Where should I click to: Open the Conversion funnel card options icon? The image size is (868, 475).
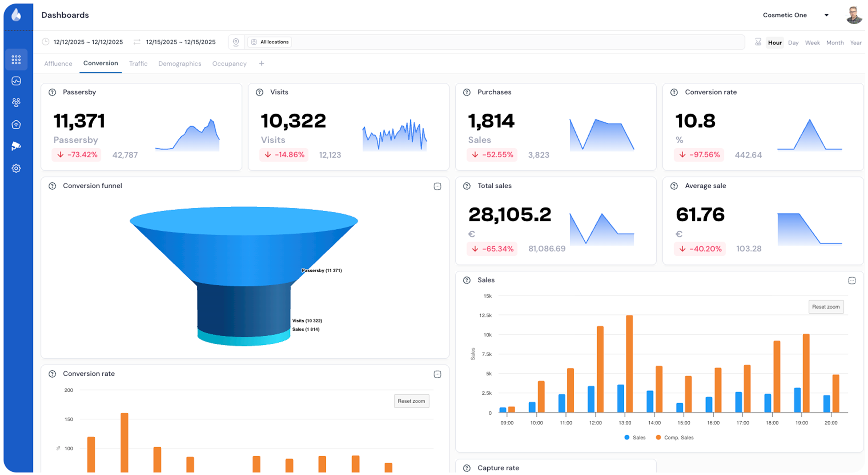437,186
